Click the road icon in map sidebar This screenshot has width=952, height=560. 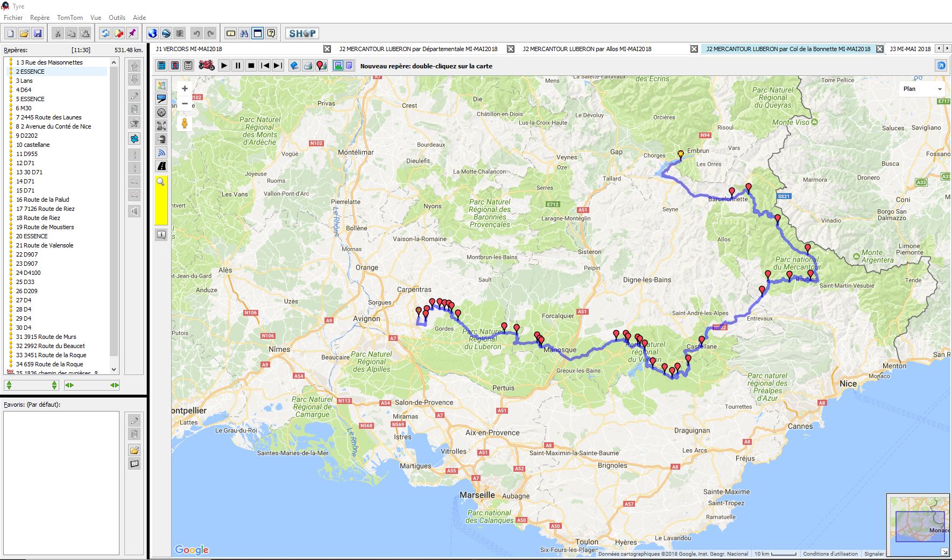tap(161, 166)
